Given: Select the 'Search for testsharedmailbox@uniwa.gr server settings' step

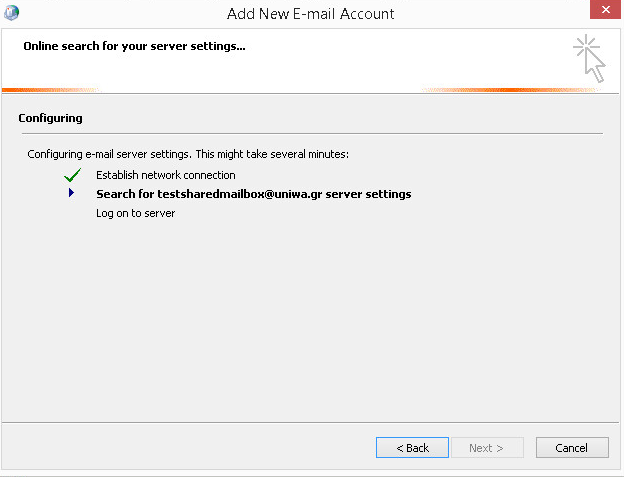Looking at the screenshot, I should (x=254, y=194).
